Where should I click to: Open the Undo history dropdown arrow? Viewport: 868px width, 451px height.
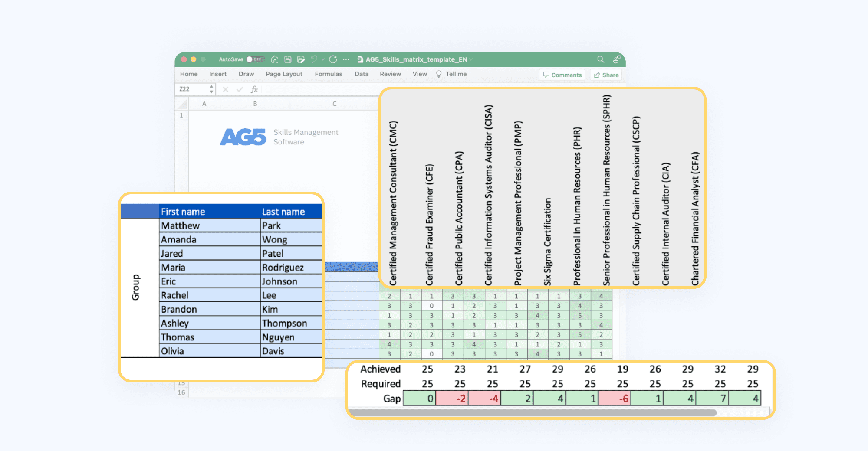click(322, 59)
